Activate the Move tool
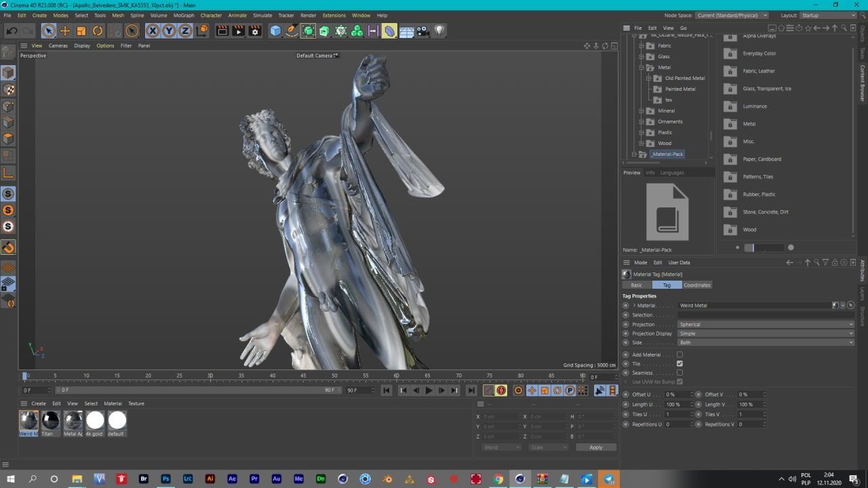 coord(65,30)
